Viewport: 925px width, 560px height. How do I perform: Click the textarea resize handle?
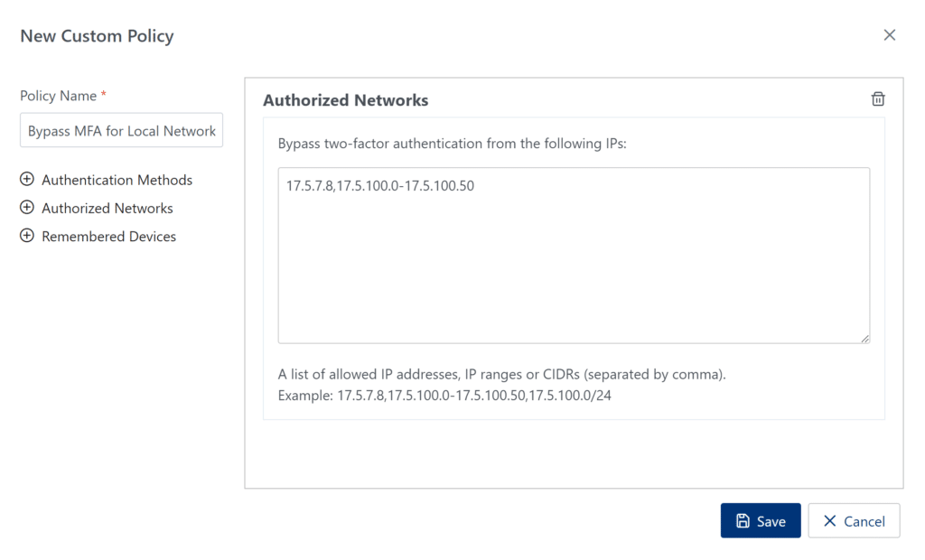866,340
